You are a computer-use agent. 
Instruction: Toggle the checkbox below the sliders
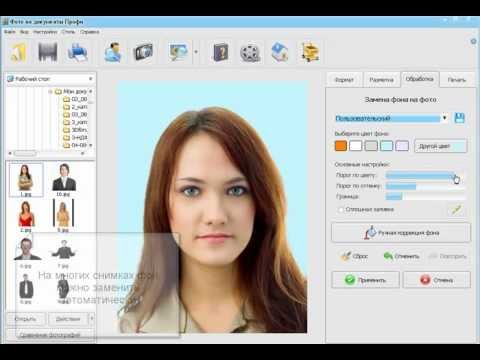tap(341, 210)
